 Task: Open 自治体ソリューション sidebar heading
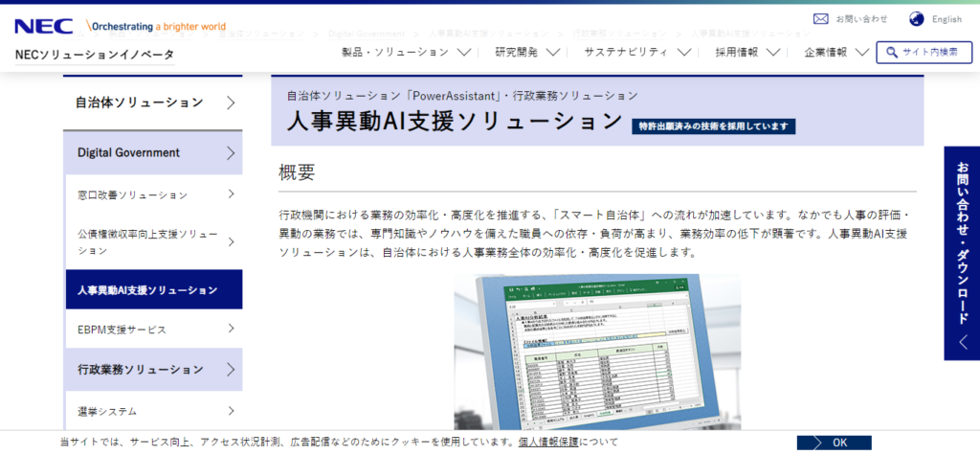click(153, 102)
